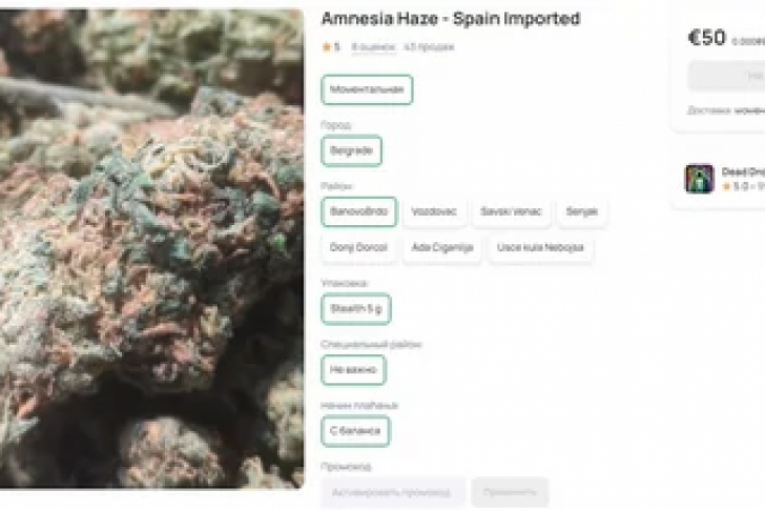Open the ratings link next to the stars
This screenshot has height=510, width=765.
tap(373, 47)
